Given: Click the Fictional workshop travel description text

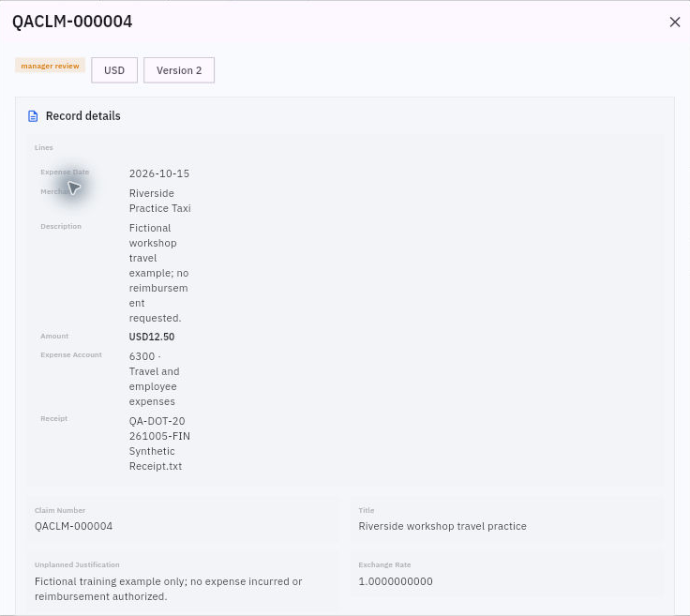Looking at the screenshot, I should click(158, 273).
